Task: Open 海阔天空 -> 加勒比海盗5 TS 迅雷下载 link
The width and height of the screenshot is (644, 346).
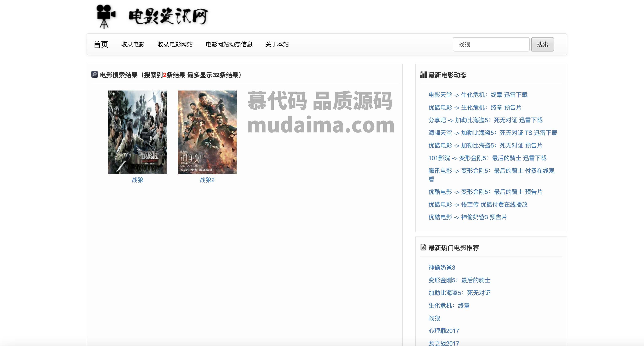Action: point(493,133)
